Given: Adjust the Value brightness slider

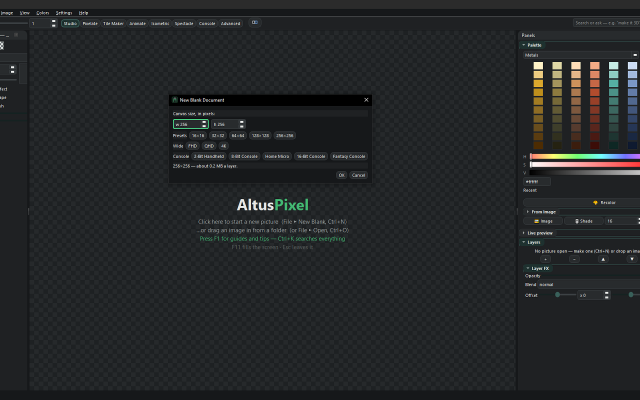Looking at the screenshot, I should [x=585, y=173].
